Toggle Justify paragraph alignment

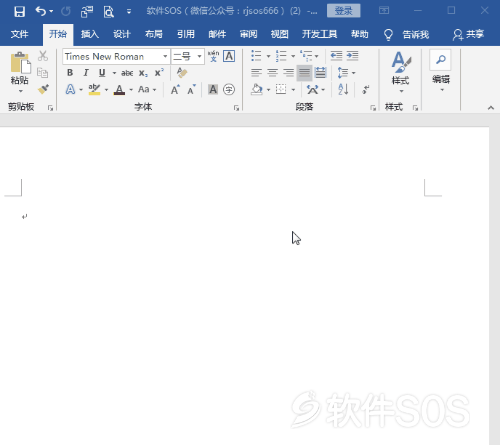click(304, 73)
